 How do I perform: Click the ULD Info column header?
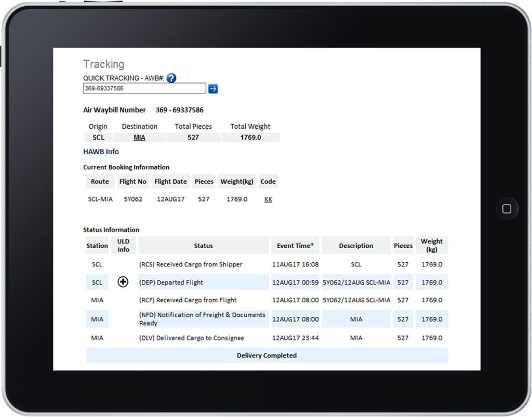click(x=123, y=246)
